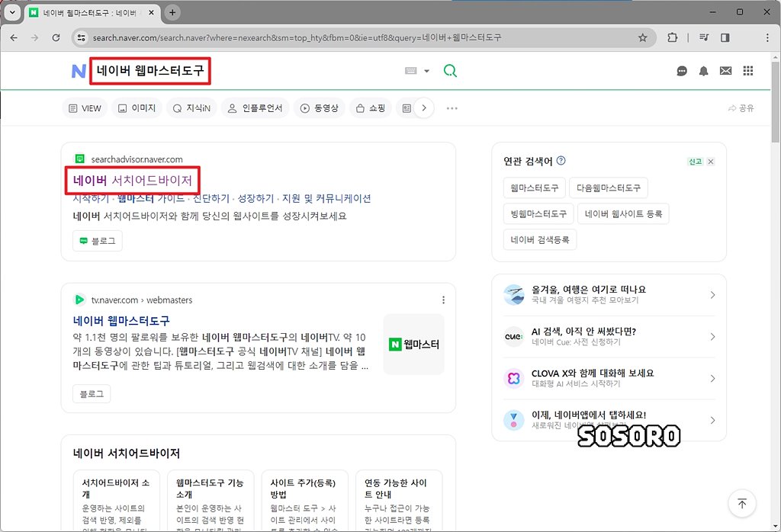Open the notifications bell icon
This screenshot has height=532, width=781.
point(703,71)
